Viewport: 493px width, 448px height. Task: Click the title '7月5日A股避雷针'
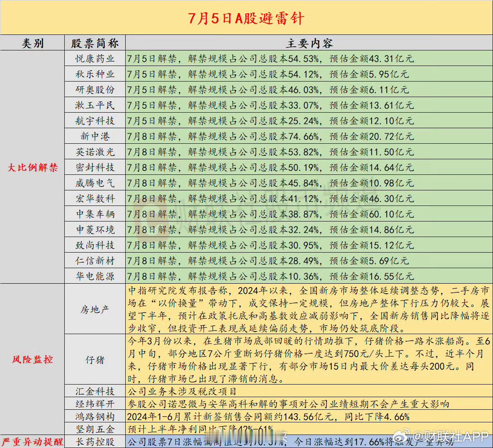click(246, 18)
